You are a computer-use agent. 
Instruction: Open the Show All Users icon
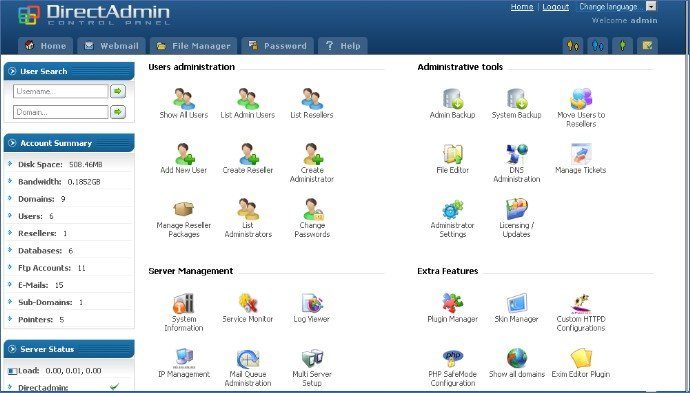tap(184, 99)
